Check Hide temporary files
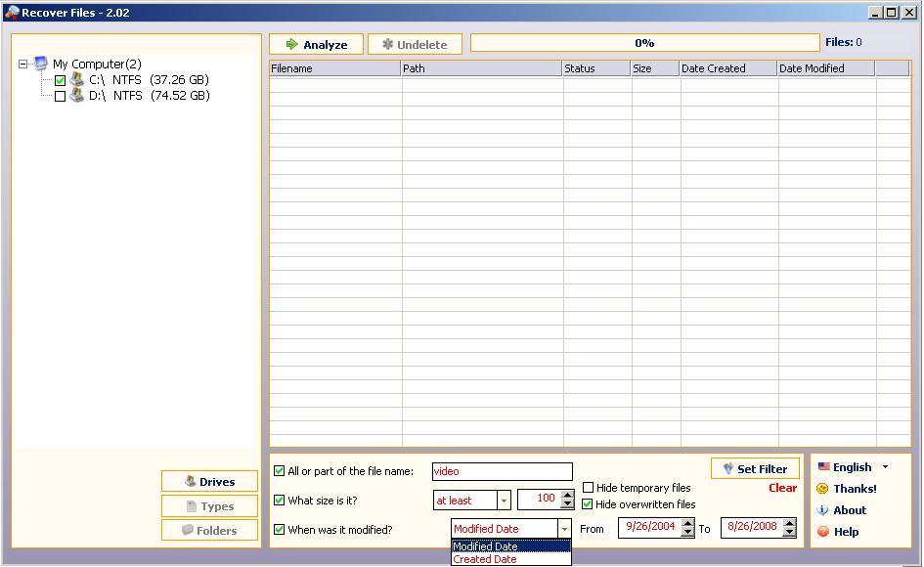Screen dimensions: 924x567 click(588, 487)
